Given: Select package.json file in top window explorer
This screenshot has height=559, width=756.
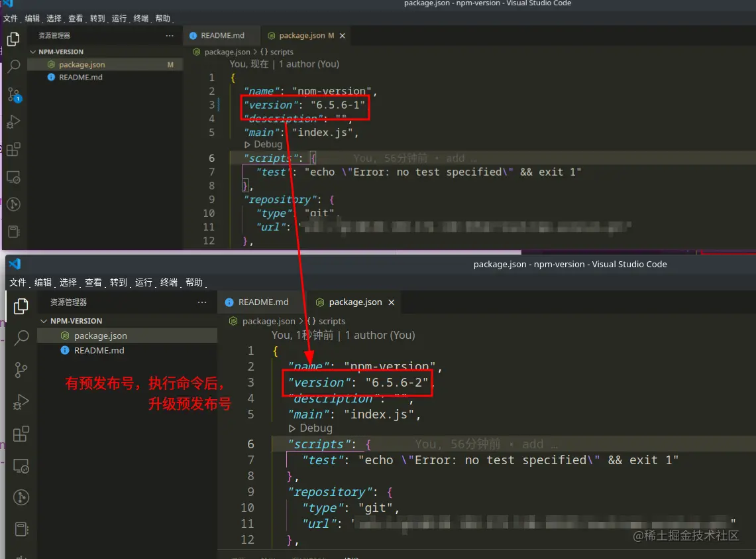Looking at the screenshot, I should coord(105,65).
